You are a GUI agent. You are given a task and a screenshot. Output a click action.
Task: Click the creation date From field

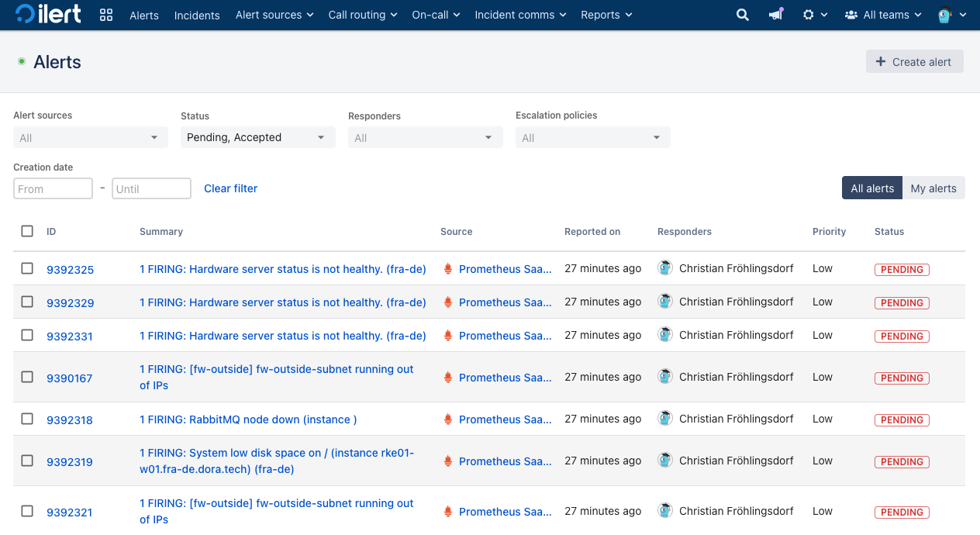coord(53,188)
